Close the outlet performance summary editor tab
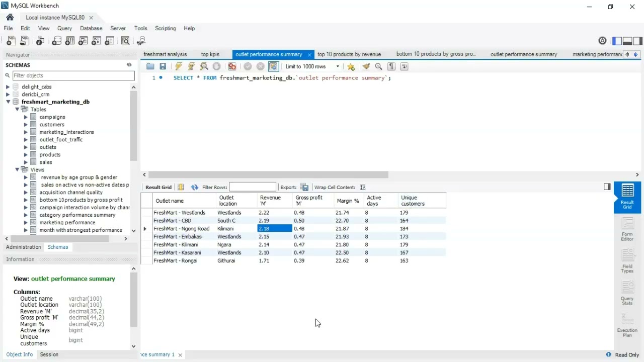 309,55
